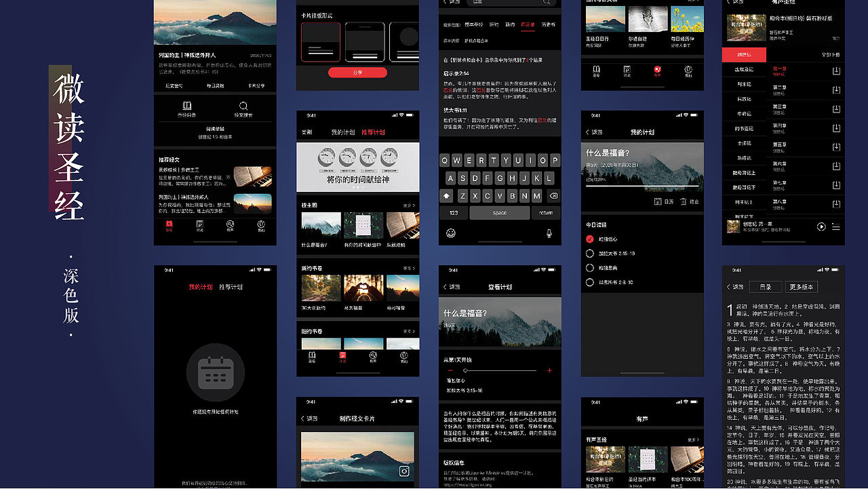The image size is (868, 489).
Task: Download 第五章 audio chapter
Action: [836, 146]
